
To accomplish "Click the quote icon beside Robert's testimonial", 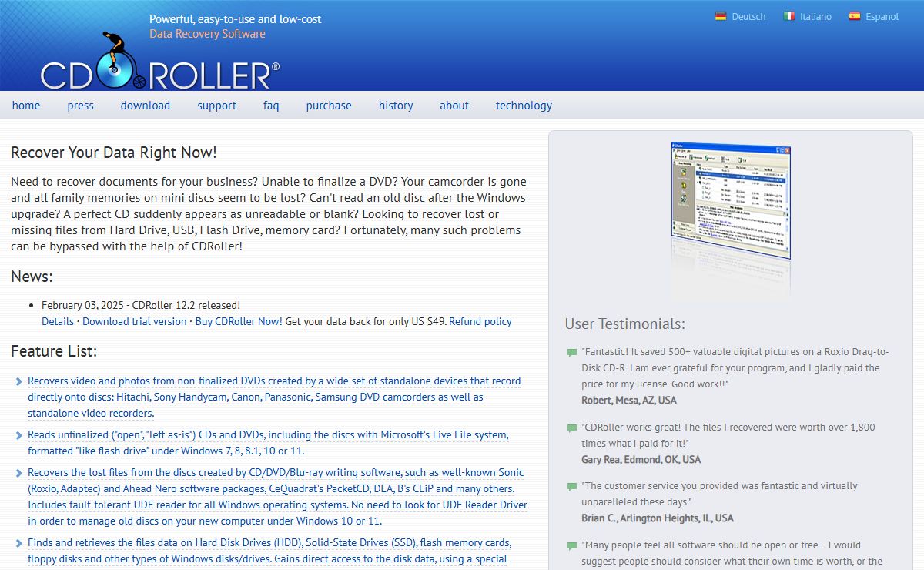I will pos(571,353).
